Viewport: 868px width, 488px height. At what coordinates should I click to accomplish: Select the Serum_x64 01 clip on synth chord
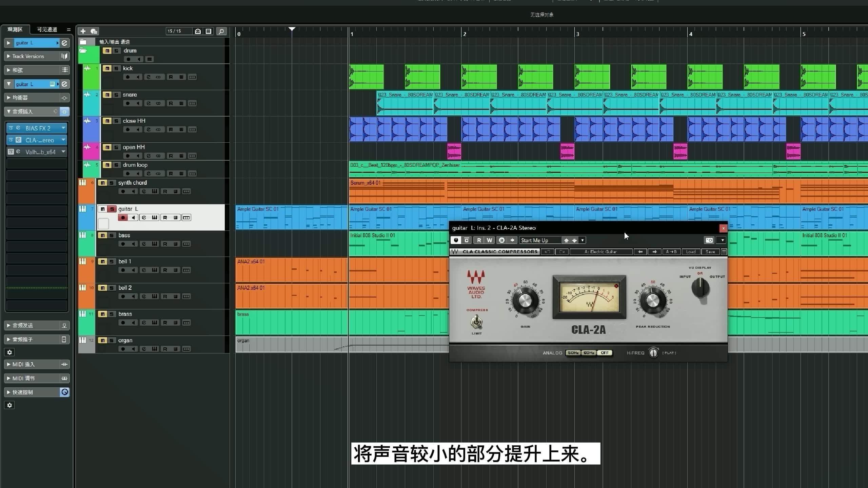coord(608,191)
